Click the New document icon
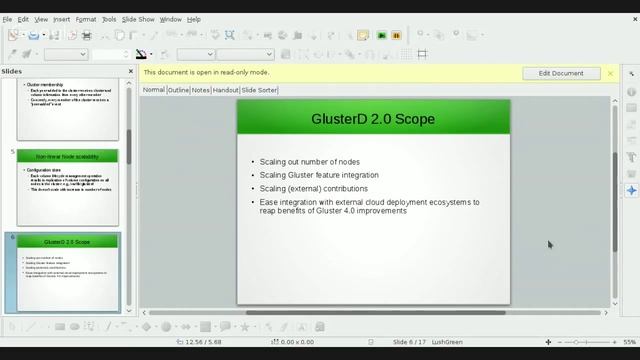Viewport: 640px width, 360px height. [x=13, y=35]
